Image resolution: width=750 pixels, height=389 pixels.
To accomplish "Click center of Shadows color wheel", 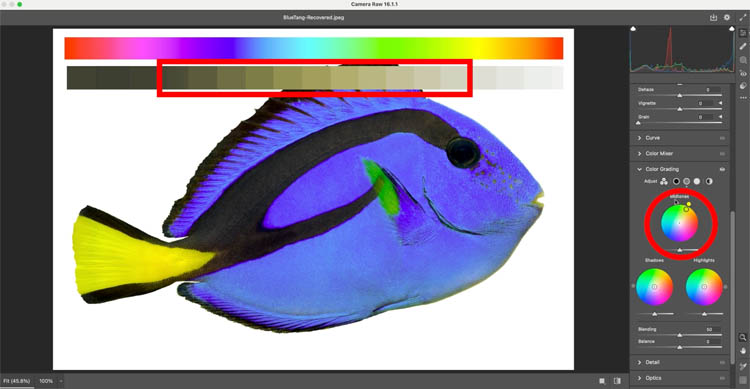I will pos(654,287).
